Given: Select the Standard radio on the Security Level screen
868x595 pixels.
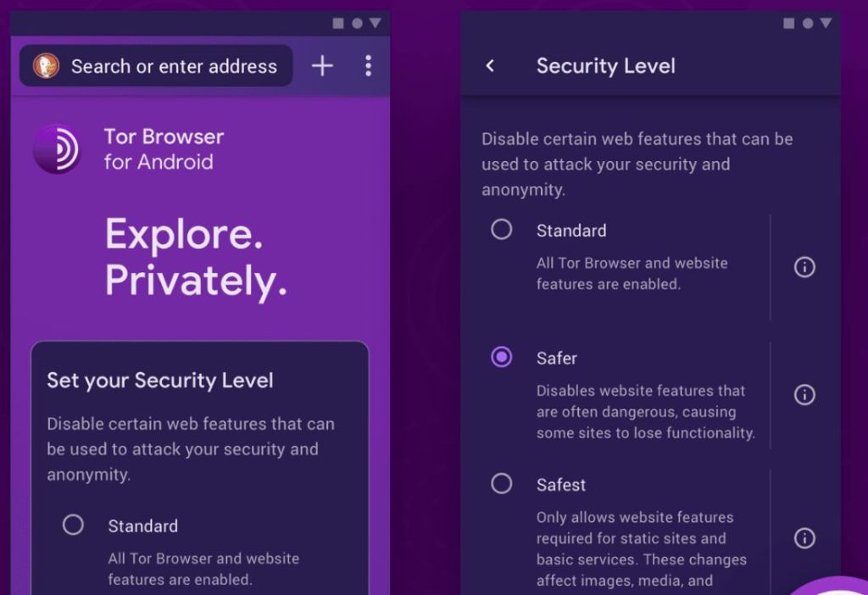Looking at the screenshot, I should click(x=502, y=229).
